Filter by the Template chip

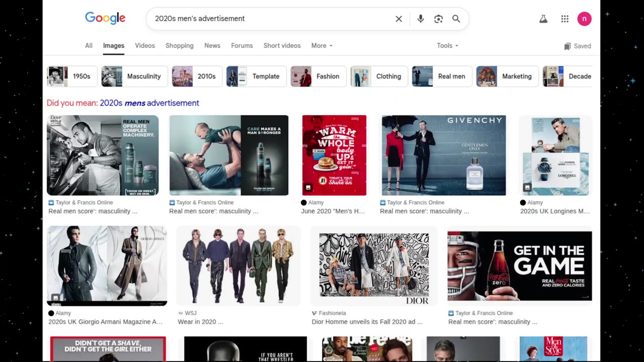pos(256,76)
